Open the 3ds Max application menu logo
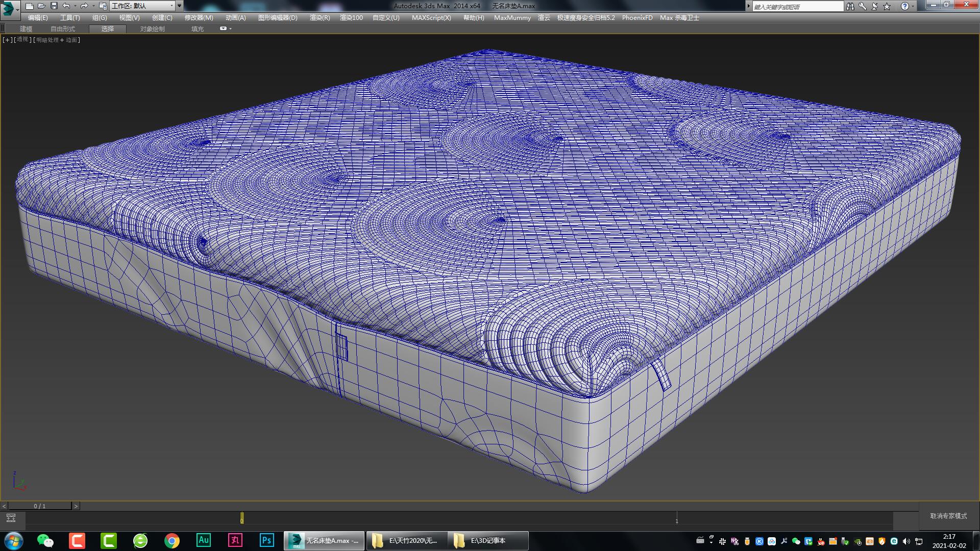Image resolution: width=980 pixels, height=551 pixels. pyautogui.click(x=8, y=6)
